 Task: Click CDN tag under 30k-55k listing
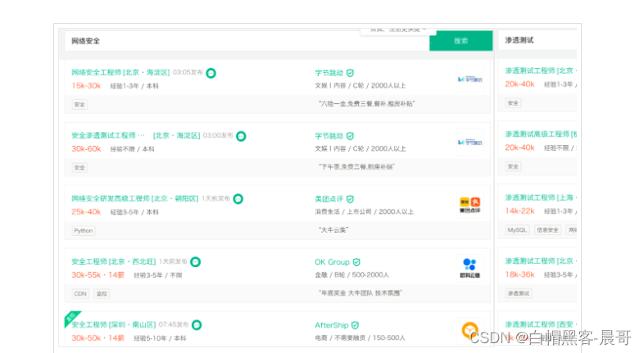tap(80, 293)
